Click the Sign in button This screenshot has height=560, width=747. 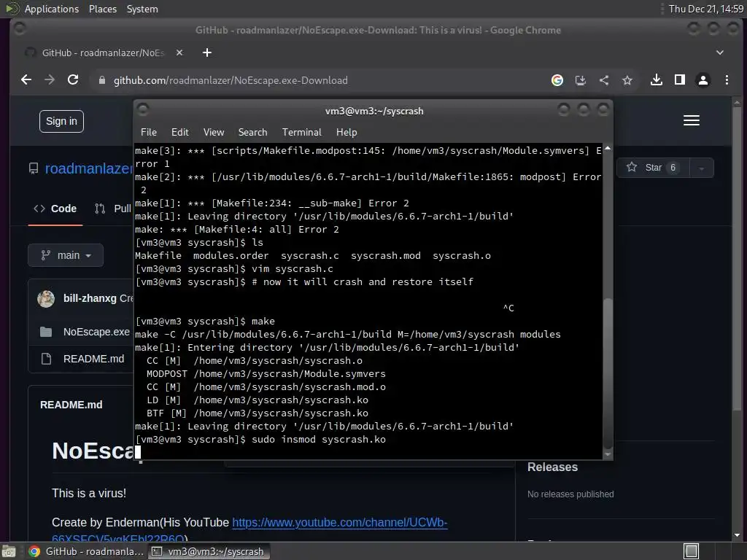click(x=61, y=122)
